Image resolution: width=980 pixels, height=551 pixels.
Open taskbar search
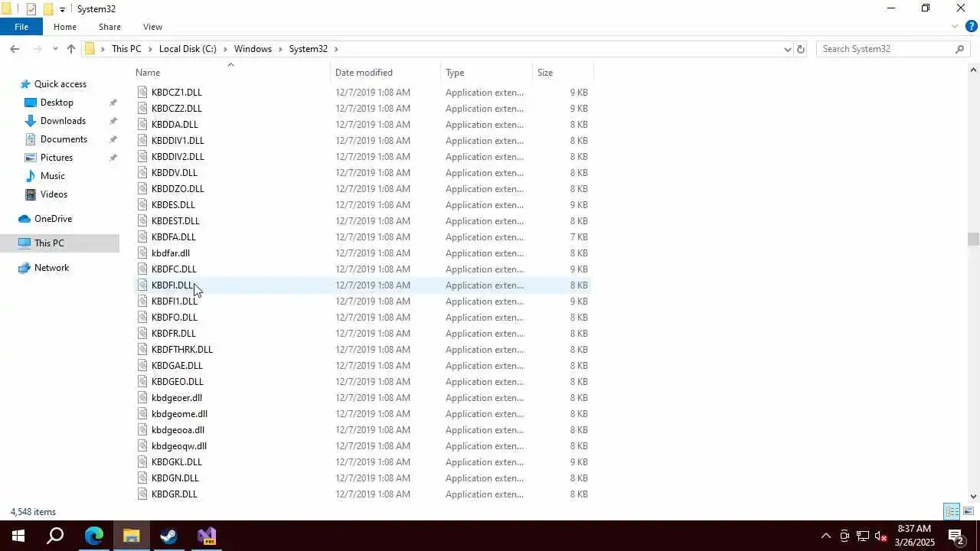point(55,536)
